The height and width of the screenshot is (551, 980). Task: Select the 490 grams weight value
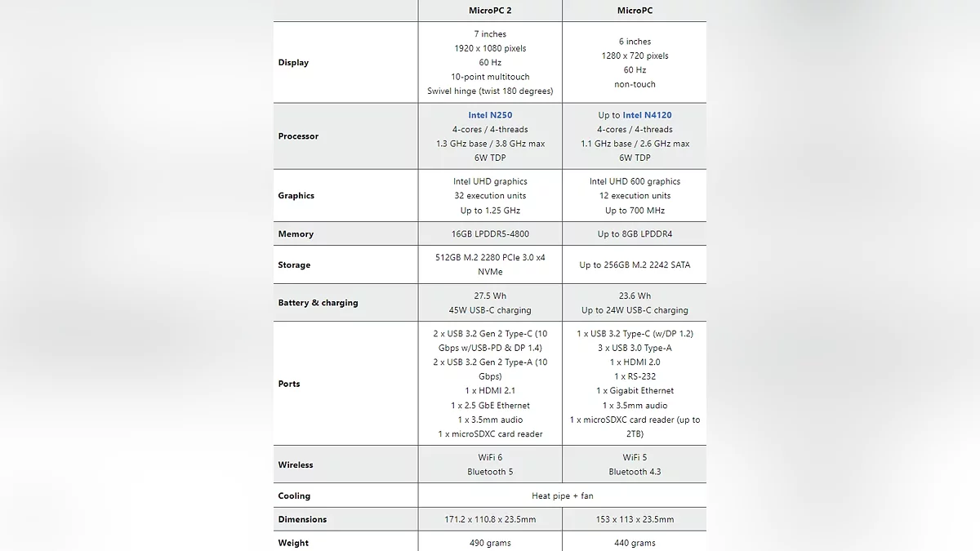pyautogui.click(x=490, y=543)
